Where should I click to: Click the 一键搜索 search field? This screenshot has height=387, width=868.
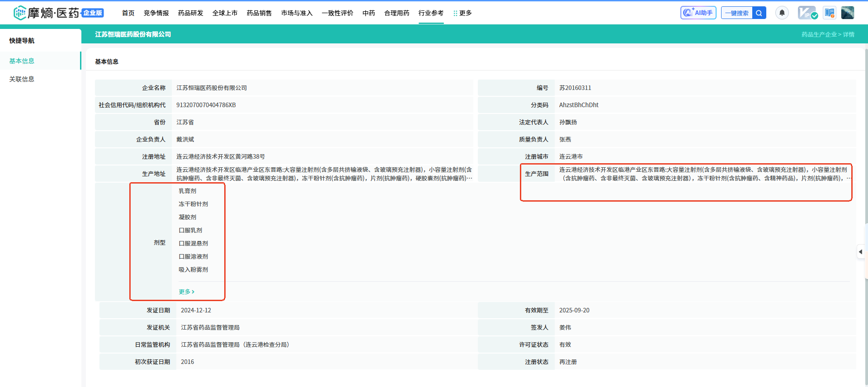[737, 13]
